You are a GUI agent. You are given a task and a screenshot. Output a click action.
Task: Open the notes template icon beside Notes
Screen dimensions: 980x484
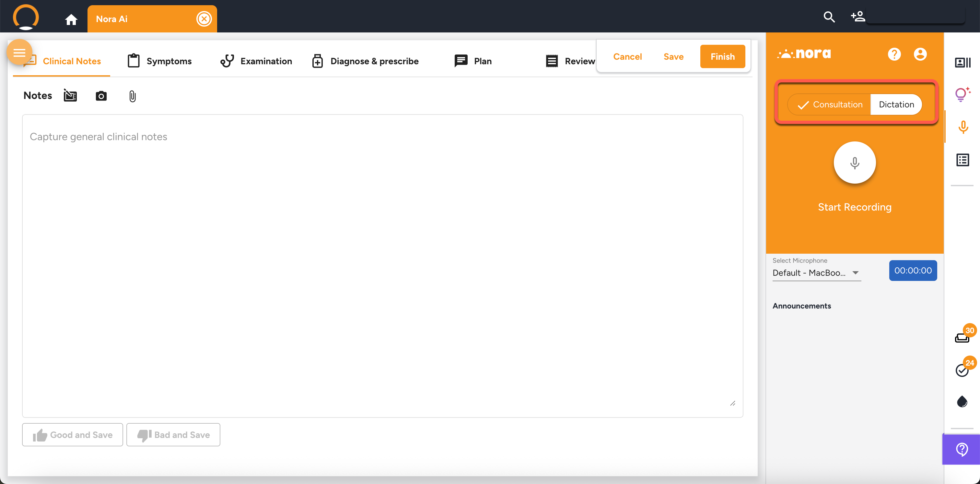[x=70, y=96]
